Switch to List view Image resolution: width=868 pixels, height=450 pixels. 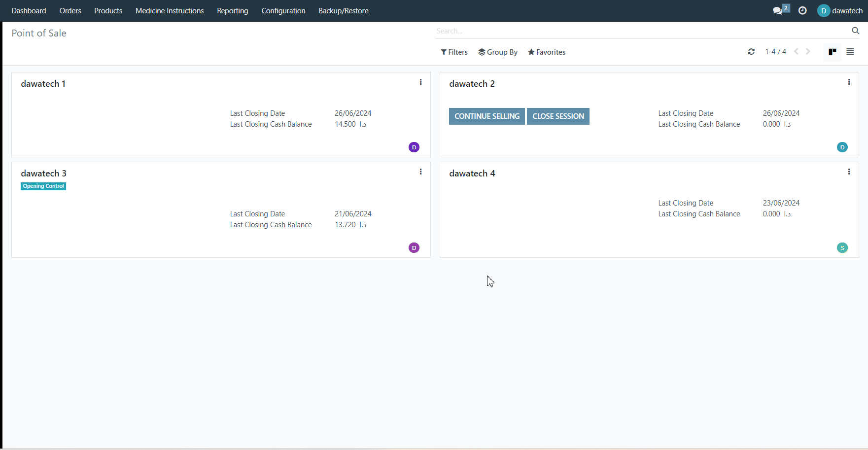pos(850,52)
